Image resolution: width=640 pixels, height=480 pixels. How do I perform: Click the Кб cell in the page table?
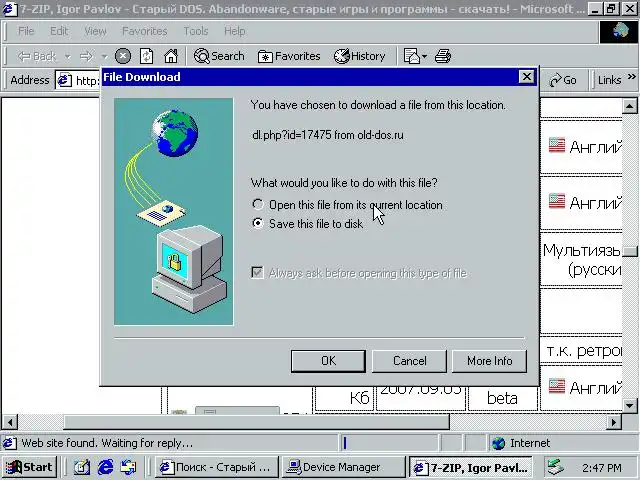pyautogui.click(x=344, y=398)
